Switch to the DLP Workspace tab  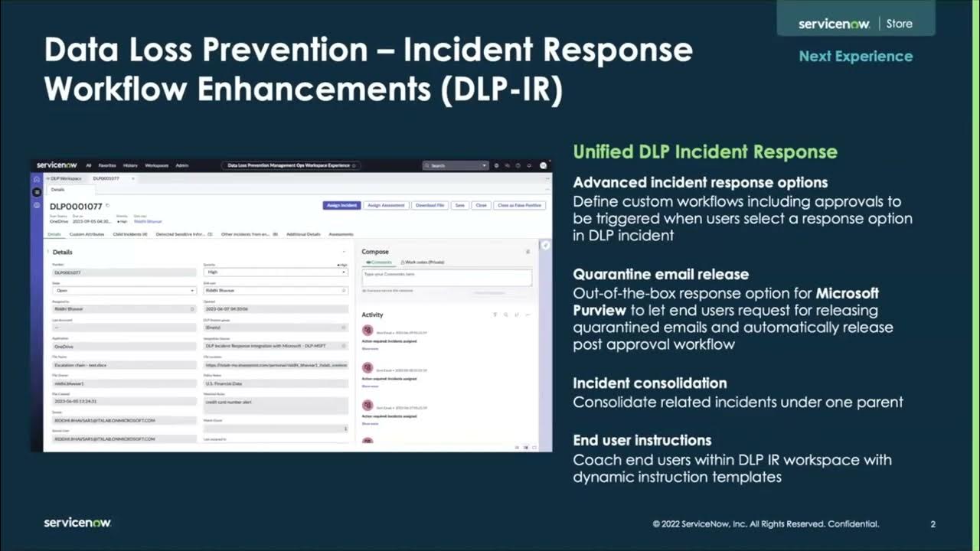click(x=64, y=178)
